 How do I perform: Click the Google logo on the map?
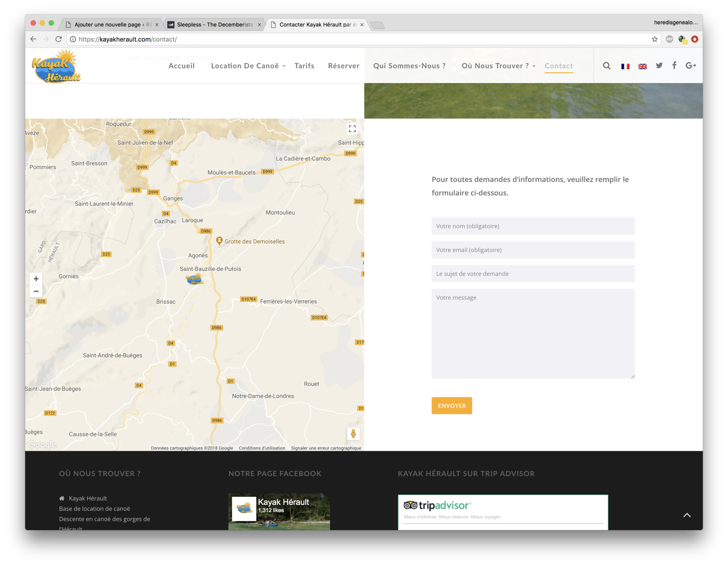tap(42, 445)
